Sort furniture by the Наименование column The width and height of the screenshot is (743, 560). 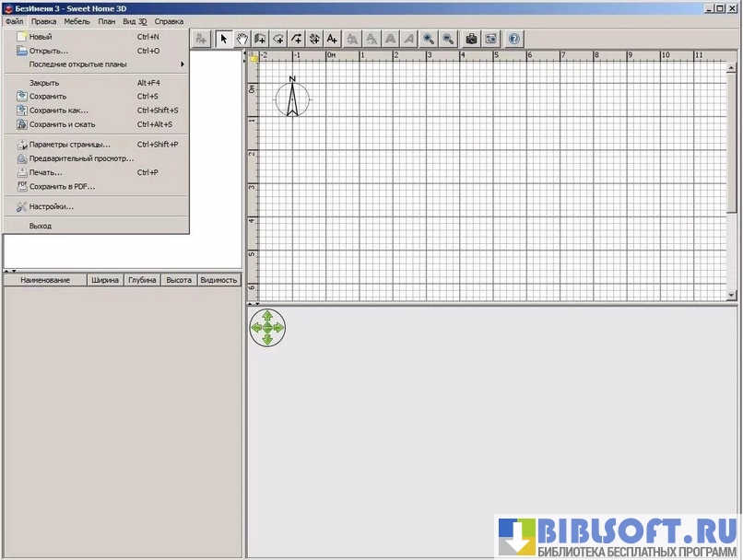click(x=45, y=280)
